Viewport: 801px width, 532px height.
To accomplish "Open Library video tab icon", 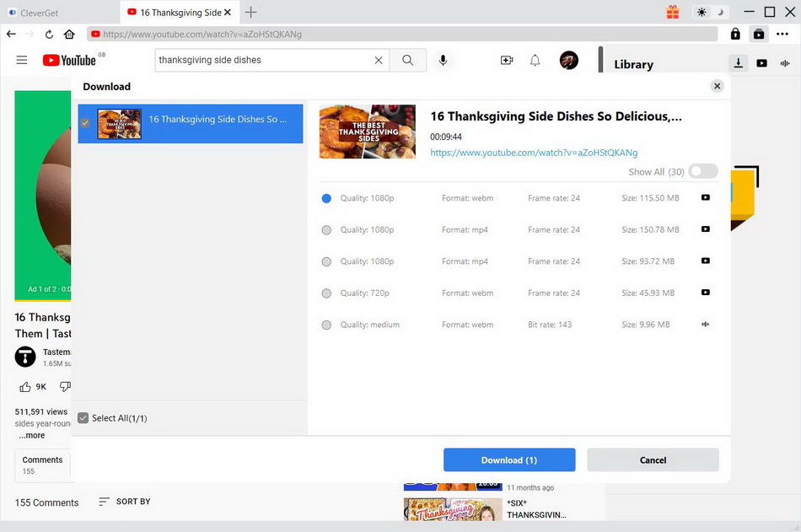I will tap(761, 63).
